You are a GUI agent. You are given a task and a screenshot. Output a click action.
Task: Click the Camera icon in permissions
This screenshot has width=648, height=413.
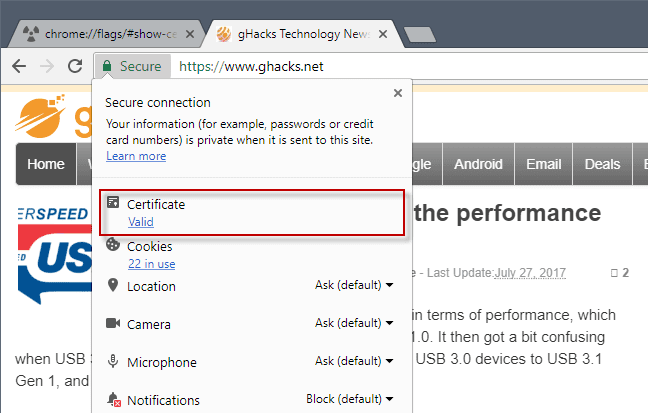(113, 323)
